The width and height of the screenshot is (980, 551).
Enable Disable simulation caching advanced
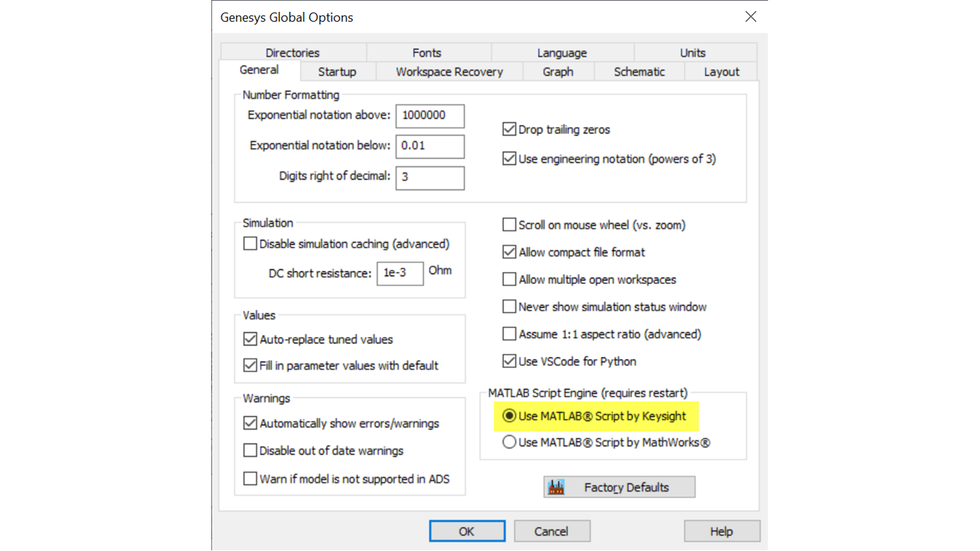tap(250, 243)
